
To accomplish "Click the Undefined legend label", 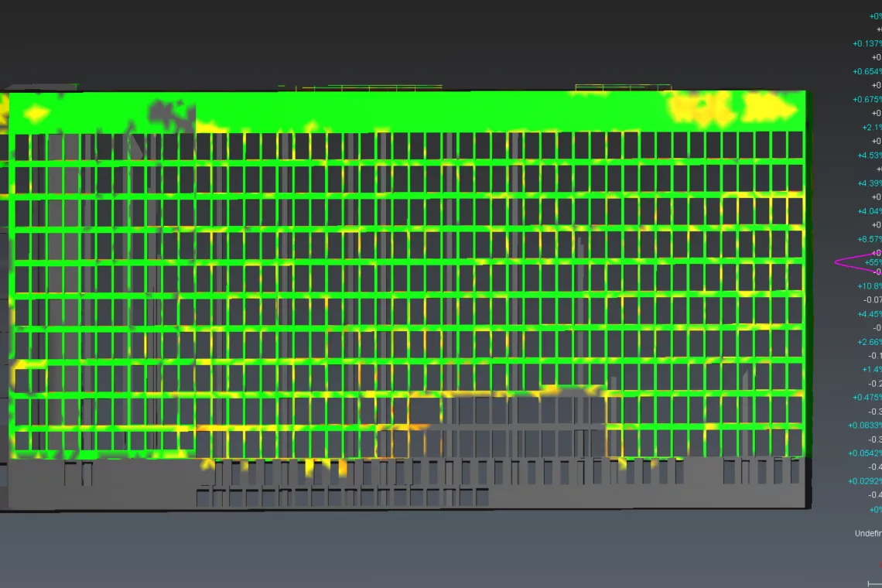I will (x=868, y=533).
